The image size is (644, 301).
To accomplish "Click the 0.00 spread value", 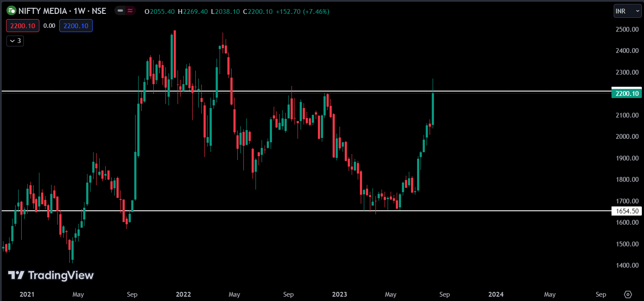I will [x=49, y=26].
